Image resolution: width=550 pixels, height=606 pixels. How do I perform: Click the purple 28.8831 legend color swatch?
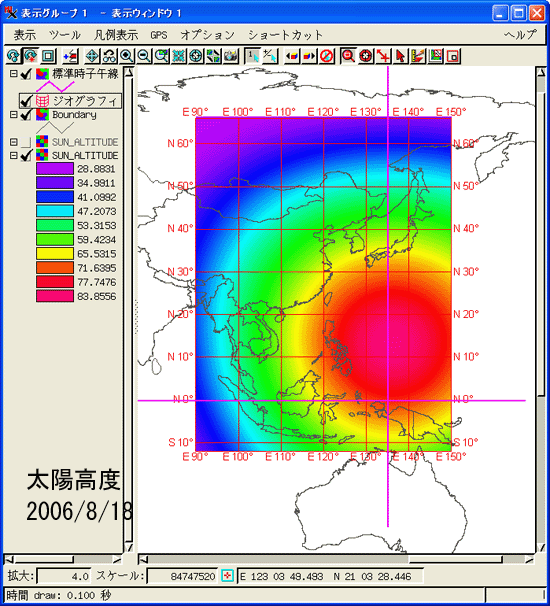(x=55, y=169)
